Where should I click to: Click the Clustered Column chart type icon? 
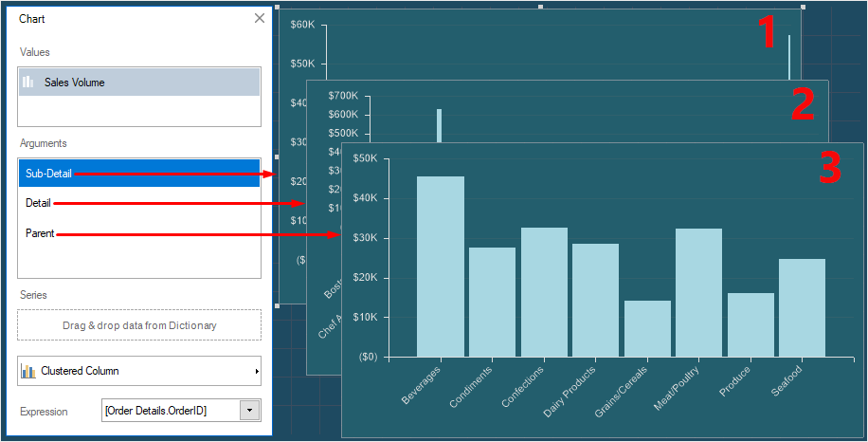coord(28,371)
